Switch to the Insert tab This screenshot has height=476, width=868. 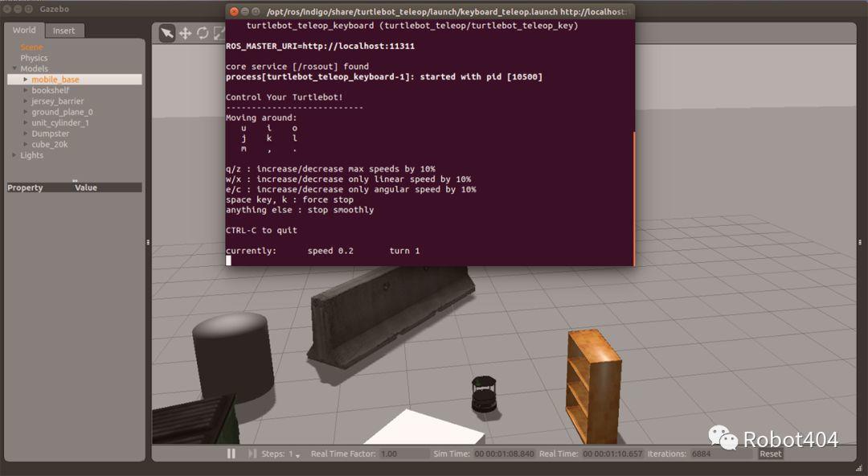point(64,31)
